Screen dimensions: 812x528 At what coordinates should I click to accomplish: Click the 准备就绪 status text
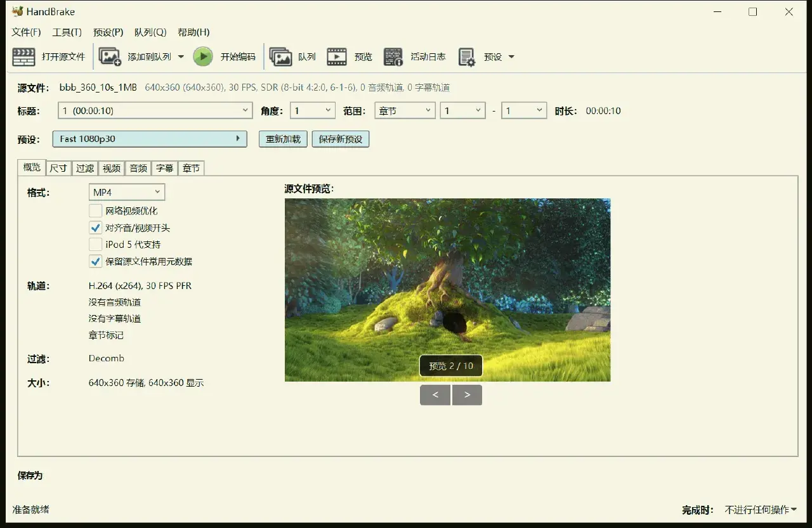click(31, 510)
